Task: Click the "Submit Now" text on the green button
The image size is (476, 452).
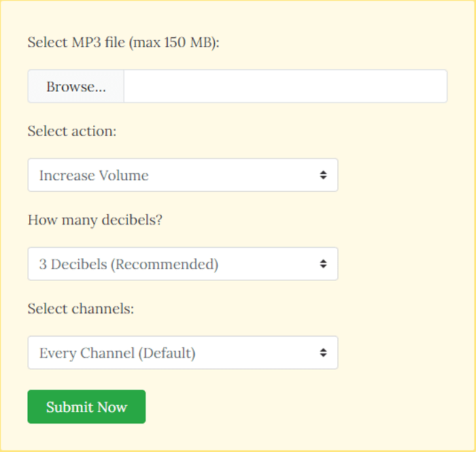Action: [x=86, y=407]
